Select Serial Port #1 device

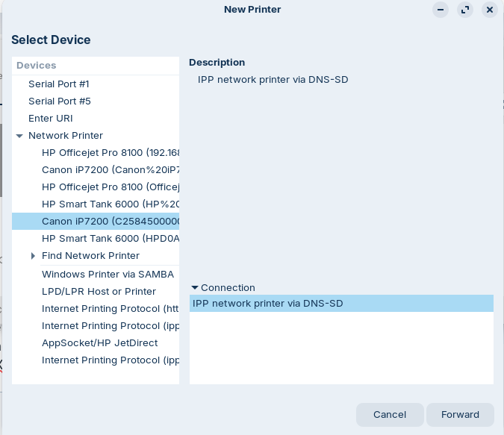pos(59,84)
